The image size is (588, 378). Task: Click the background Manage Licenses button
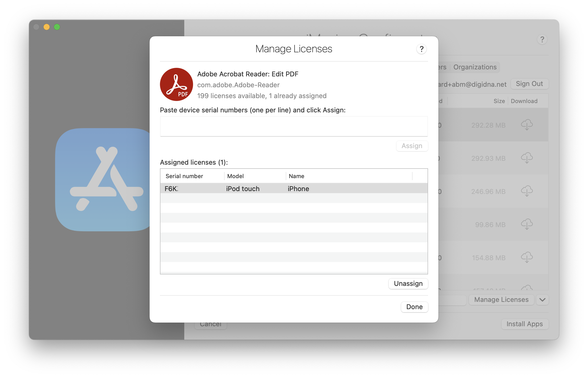click(501, 300)
